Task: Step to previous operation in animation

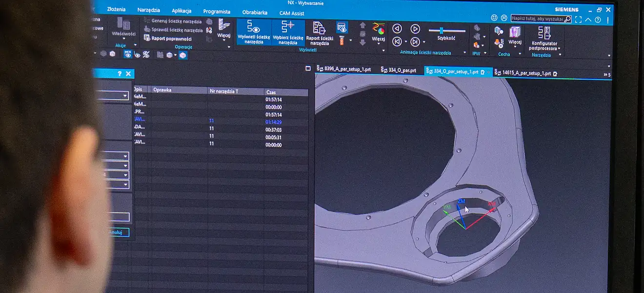Action: click(x=397, y=42)
